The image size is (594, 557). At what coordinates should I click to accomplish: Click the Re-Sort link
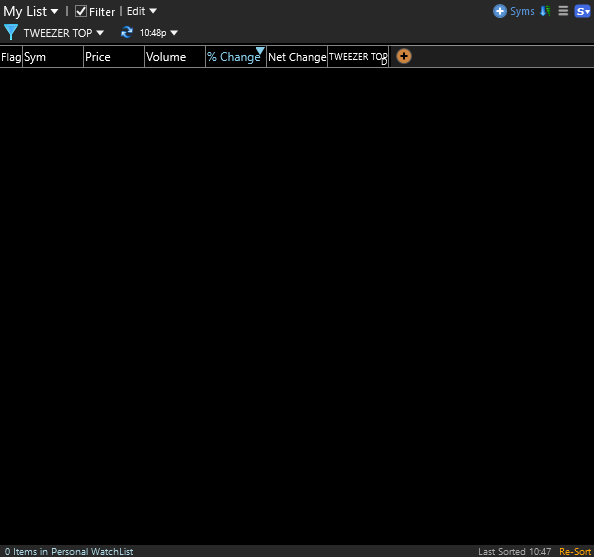click(x=575, y=551)
